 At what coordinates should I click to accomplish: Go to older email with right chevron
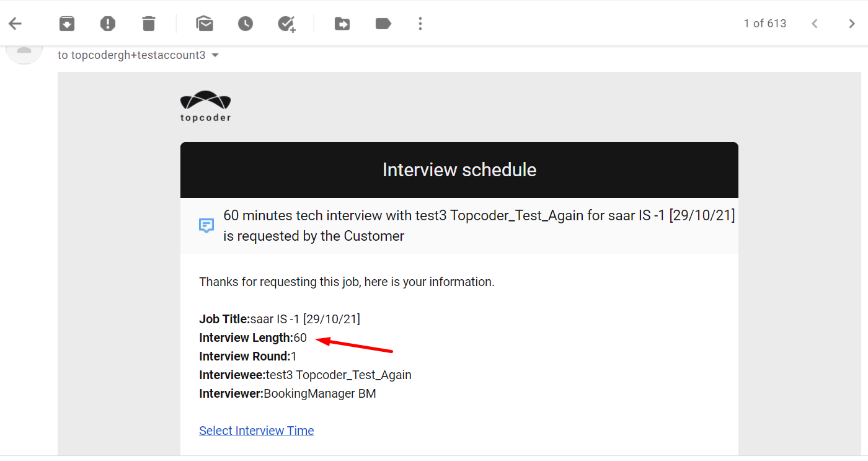[x=852, y=24]
